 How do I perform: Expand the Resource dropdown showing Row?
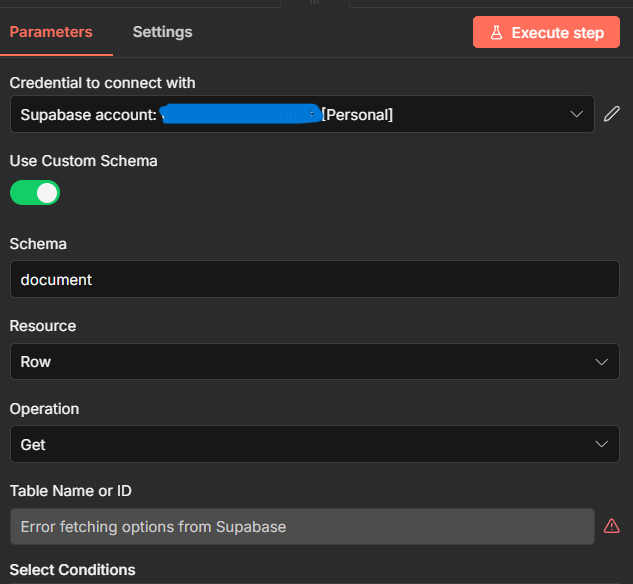tap(314, 362)
